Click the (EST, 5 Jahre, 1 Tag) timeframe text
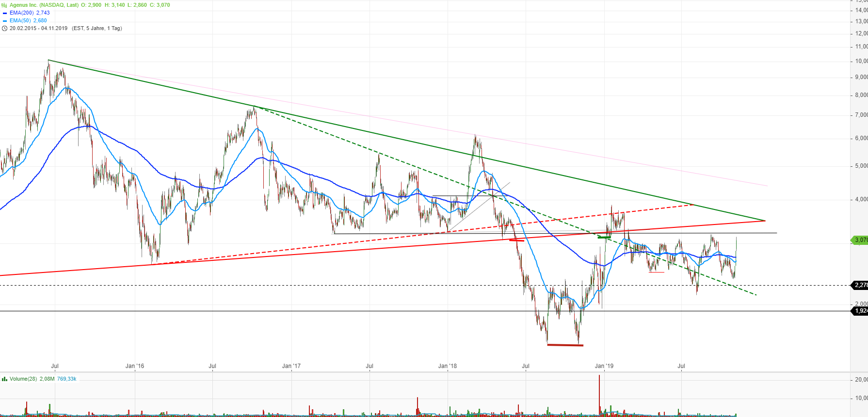The width and height of the screenshot is (868, 417). click(97, 28)
